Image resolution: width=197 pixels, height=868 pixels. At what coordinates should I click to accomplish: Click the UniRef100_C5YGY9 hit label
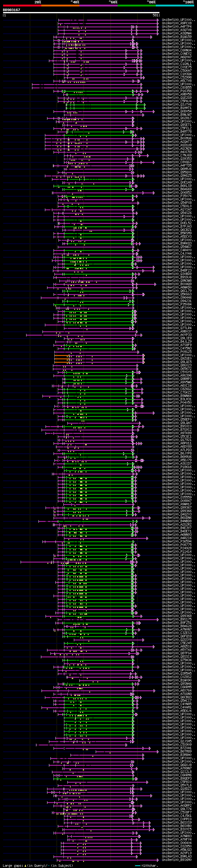[x=177, y=372]
